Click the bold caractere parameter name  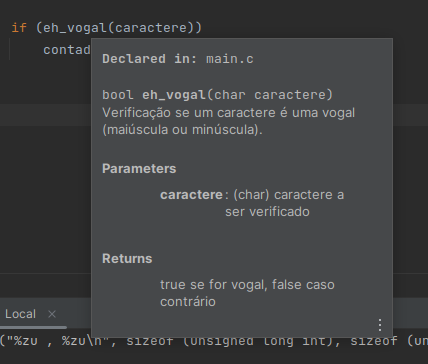pos(191,195)
